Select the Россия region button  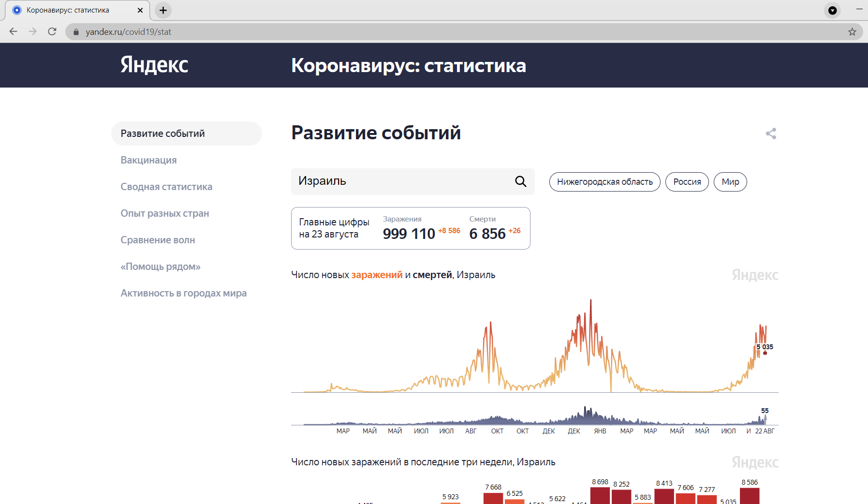pos(687,182)
